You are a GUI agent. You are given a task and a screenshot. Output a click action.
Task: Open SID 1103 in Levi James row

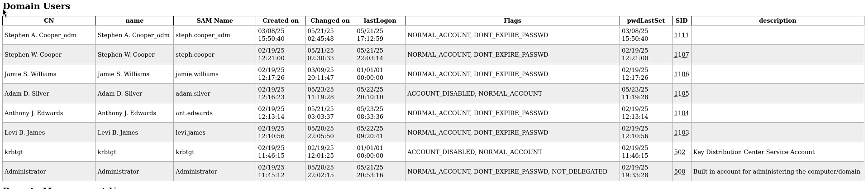(681, 133)
